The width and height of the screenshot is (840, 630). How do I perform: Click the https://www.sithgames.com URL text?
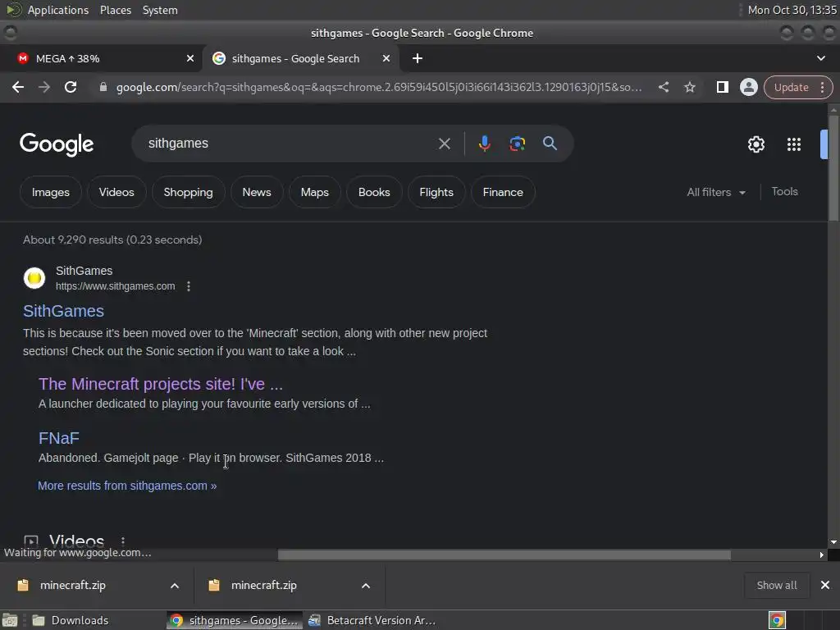pyautogui.click(x=115, y=286)
